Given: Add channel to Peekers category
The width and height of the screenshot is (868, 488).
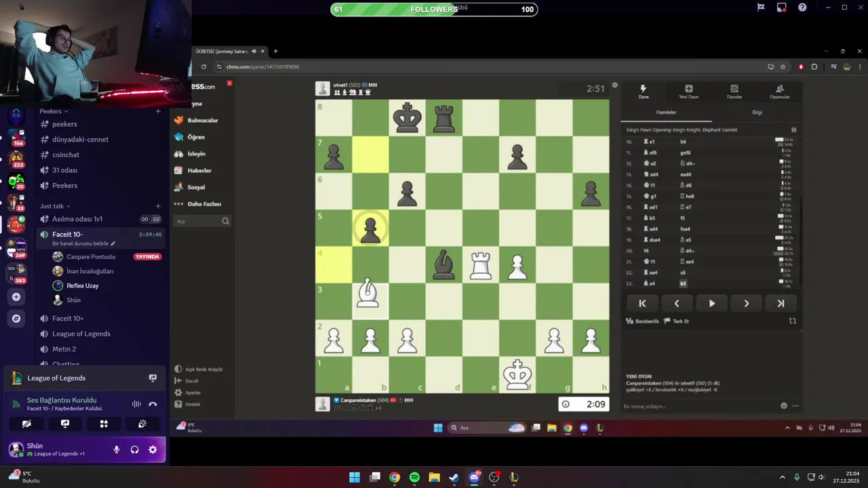Looking at the screenshot, I should [x=158, y=111].
